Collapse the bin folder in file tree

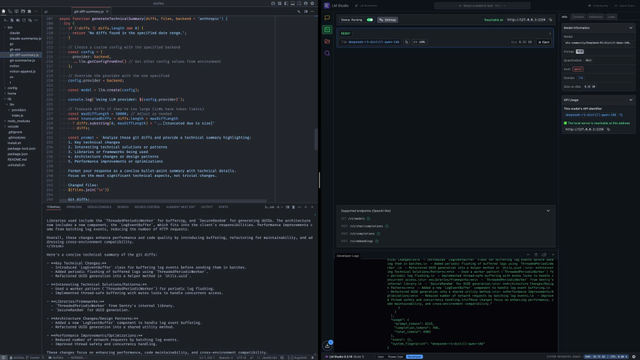point(9,27)
